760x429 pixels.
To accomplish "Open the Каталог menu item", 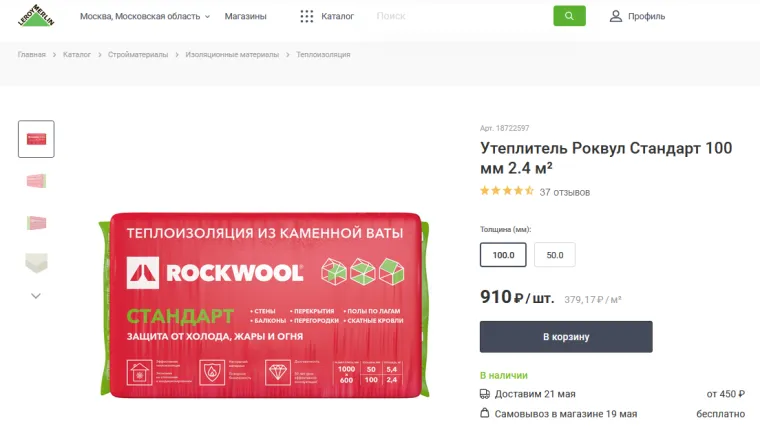I will [337, 16].
